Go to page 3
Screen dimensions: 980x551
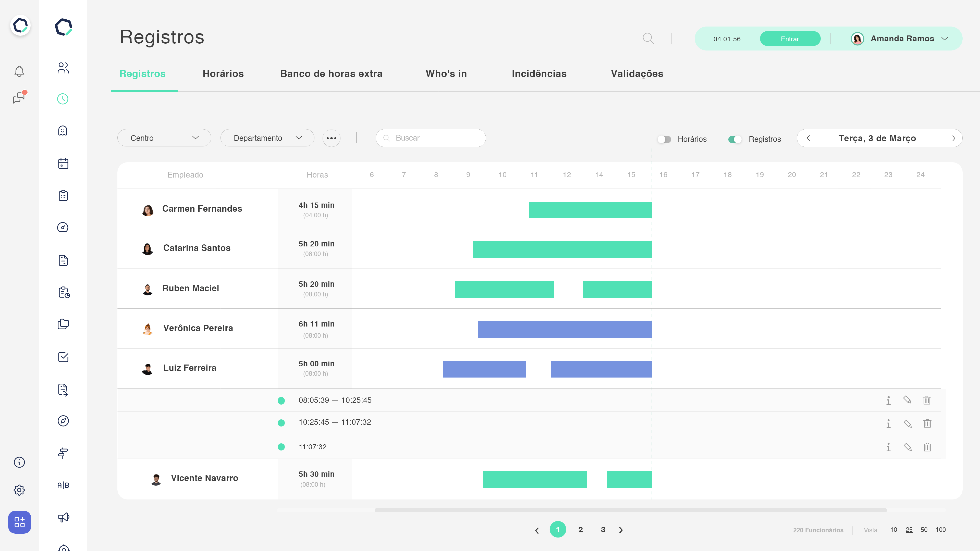[x=603, y=530]
